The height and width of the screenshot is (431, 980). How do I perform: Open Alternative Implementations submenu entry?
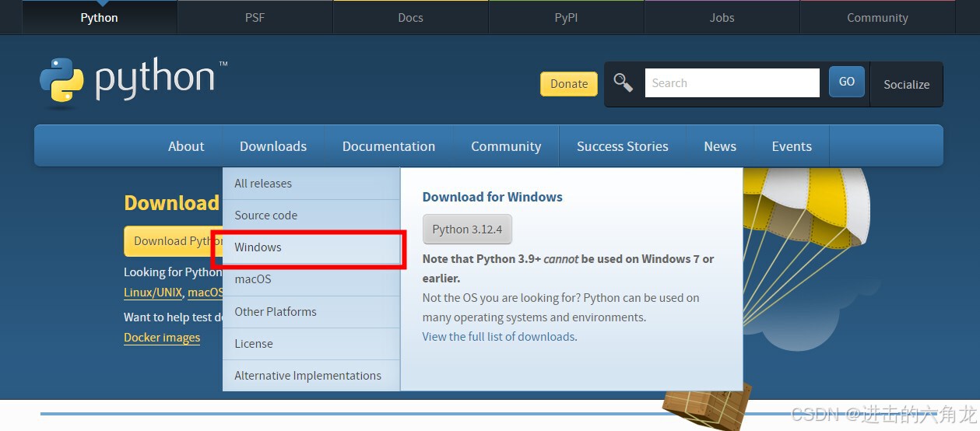tap(311, 375)
